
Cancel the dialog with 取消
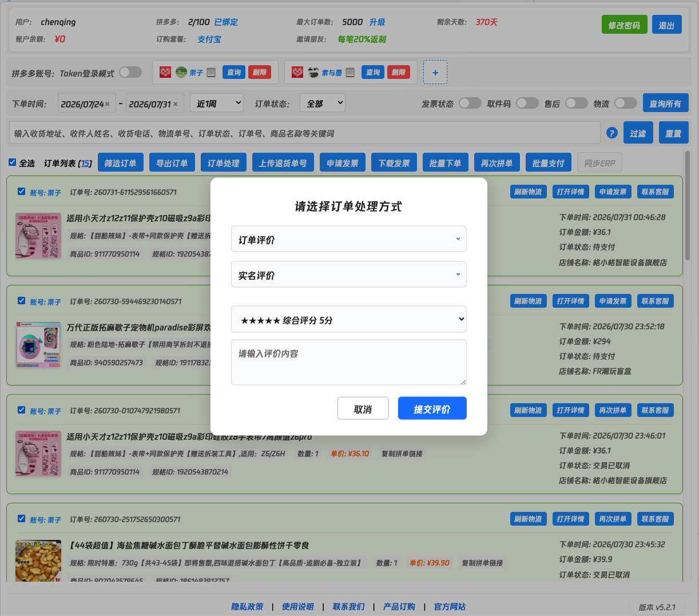[363, 408]
